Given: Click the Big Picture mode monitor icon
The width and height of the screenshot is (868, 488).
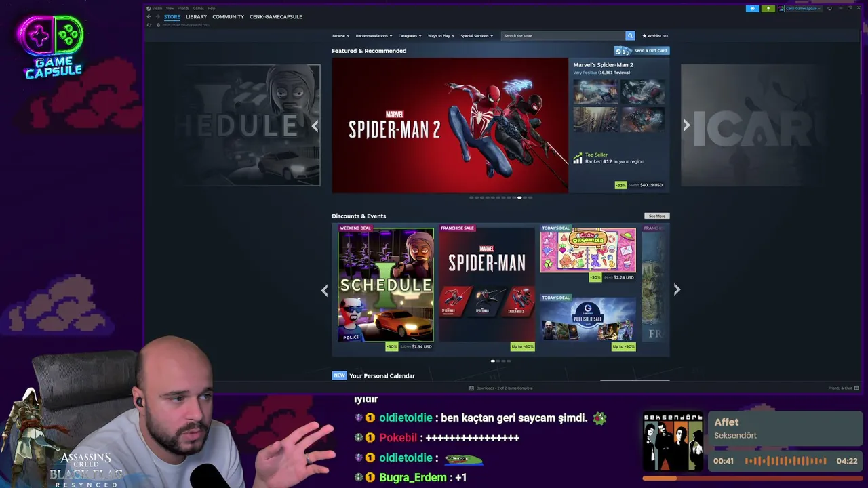Looking at the screenshot, I should (829, 8).
